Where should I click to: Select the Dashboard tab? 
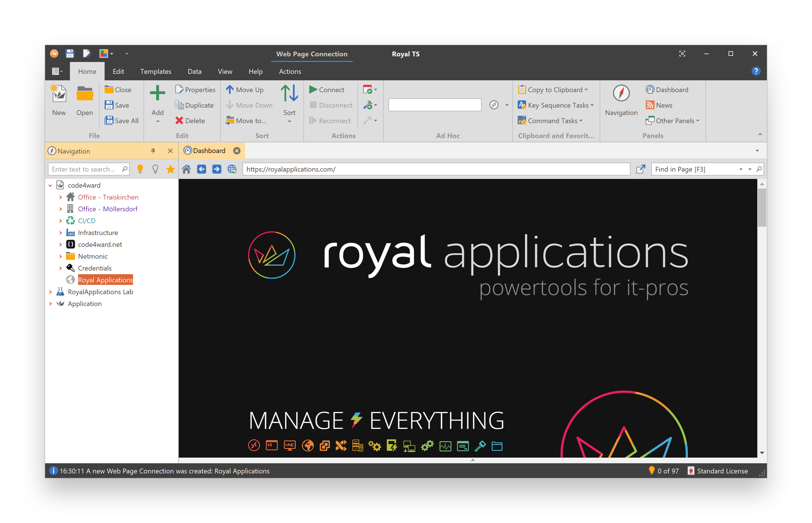[x=210, y=150]
